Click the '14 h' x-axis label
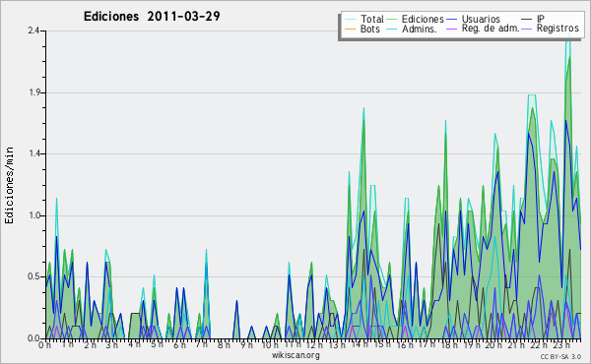591x364 pixels. tap(360, 344)
